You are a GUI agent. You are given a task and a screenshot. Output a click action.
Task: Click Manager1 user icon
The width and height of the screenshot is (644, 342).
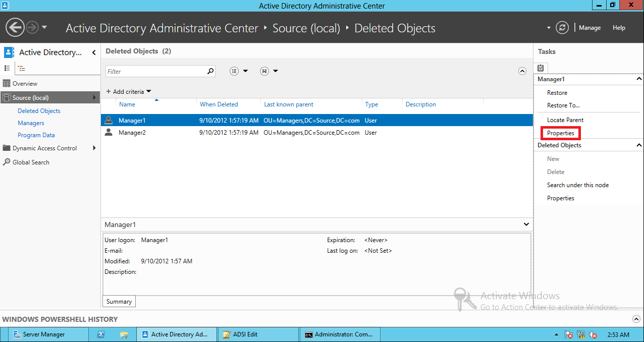[109, 120]
